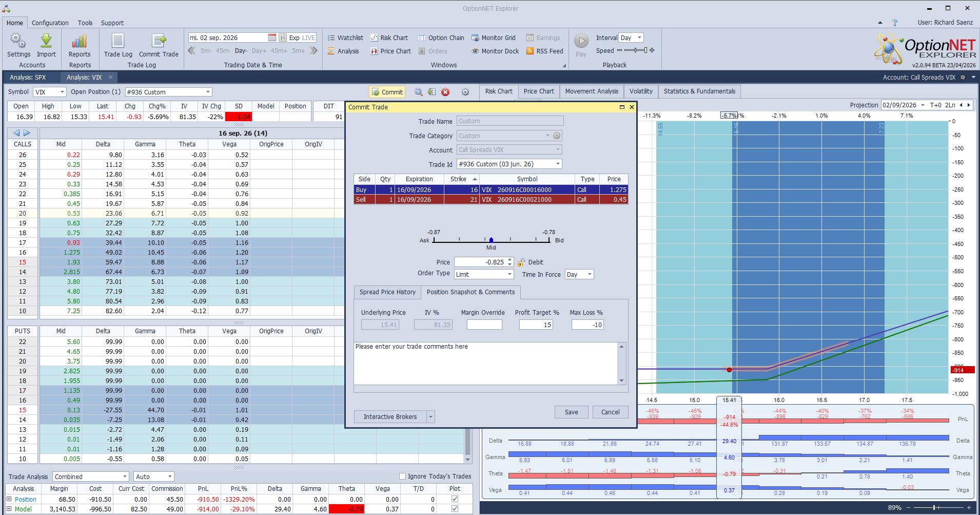The width and height of the screenshot is (980, 515).
Task: Toggle the 2Ln projection lines option
Action: click(x=950, y=105)
